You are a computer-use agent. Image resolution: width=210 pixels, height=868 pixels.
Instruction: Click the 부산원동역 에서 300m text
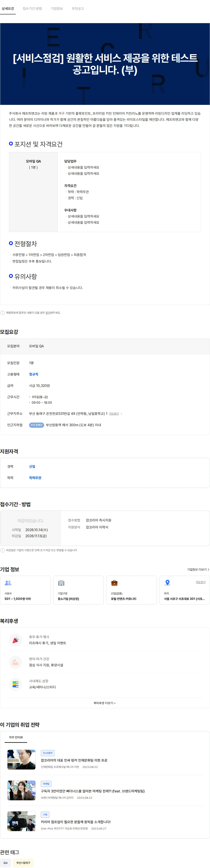pyautogui.click(x=73, y=425)
